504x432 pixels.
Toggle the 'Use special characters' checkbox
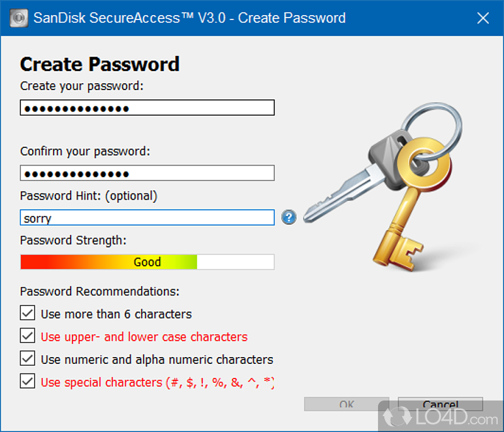28,382
